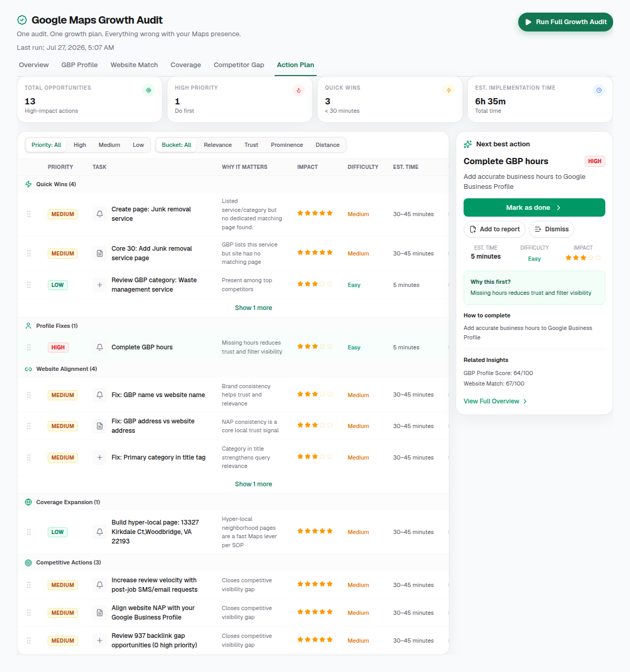This screenshot has width=630, height=672.
Task: Mark Complete GBP hours as done
Action: [534, 208]
